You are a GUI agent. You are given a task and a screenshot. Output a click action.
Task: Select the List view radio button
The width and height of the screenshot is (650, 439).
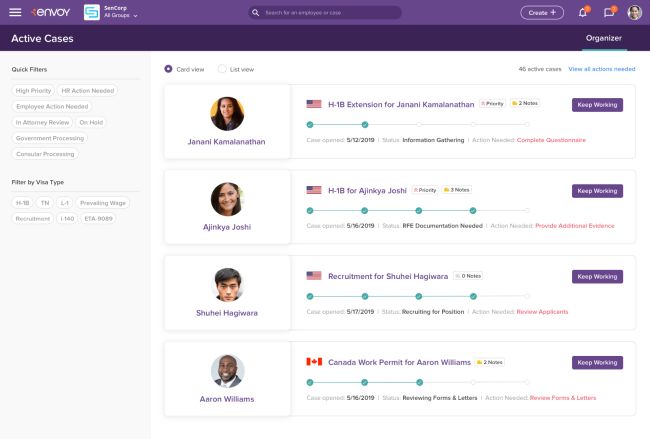pyautogui.click(x=222, y=69)
